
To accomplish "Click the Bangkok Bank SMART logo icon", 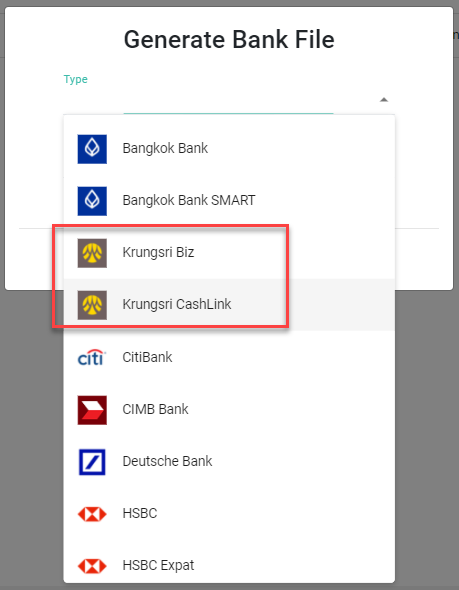I will [x=92, y=201].
